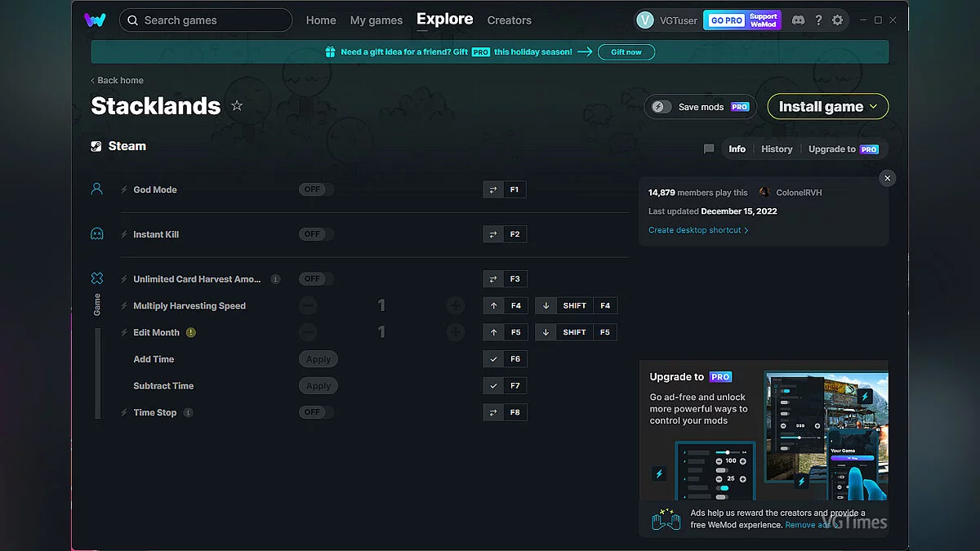
Task: Close the info panel with X
Action: [x=888, y=178]
